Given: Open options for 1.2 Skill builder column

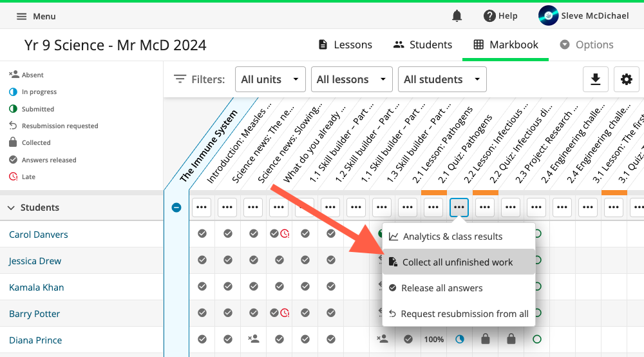Looking at the screenshot, I should click(330, 207).
